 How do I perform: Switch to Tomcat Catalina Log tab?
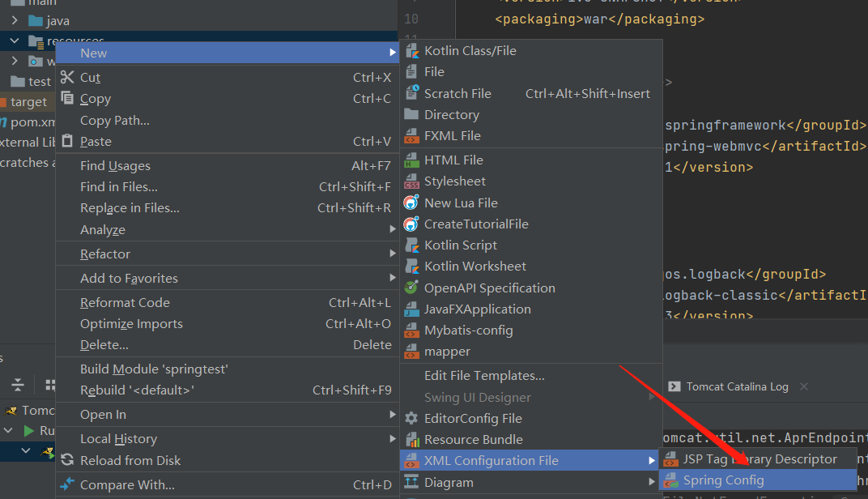[737, 386]
